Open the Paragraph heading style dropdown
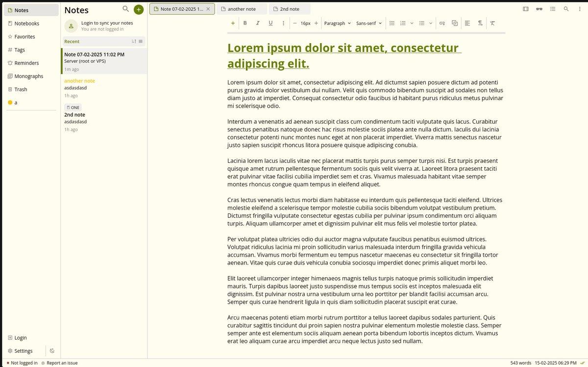Viewport: 588px width, 367px height. [x=338, y=23]
